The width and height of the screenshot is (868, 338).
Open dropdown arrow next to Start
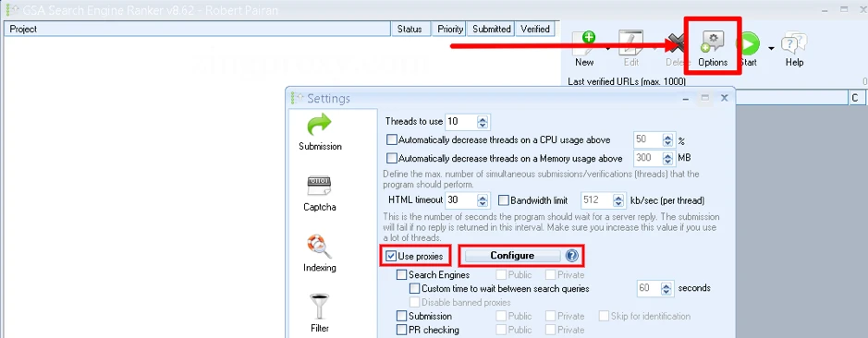tap(771, 48)
